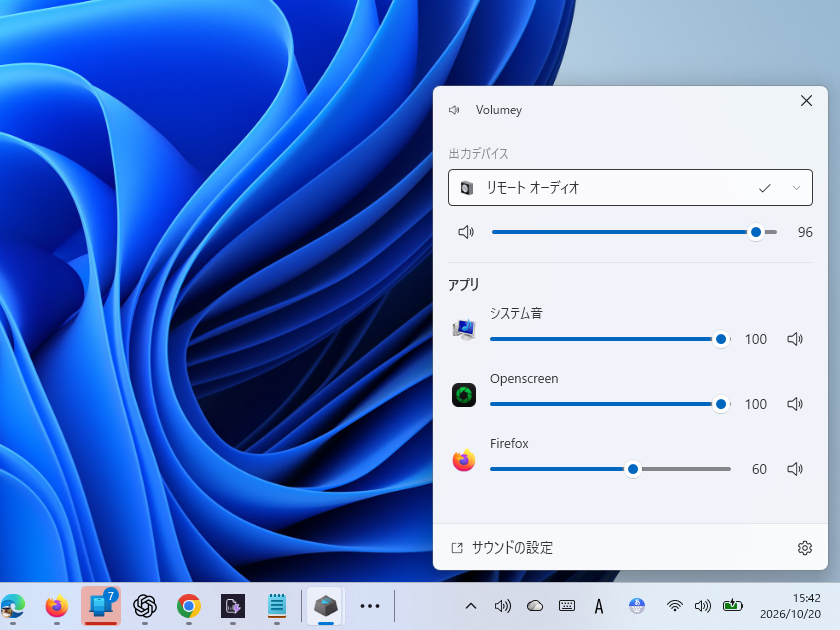The image size is (840, 630).
Task: Open the taskbar app with badge 7
Action: (x=101, y=606)
